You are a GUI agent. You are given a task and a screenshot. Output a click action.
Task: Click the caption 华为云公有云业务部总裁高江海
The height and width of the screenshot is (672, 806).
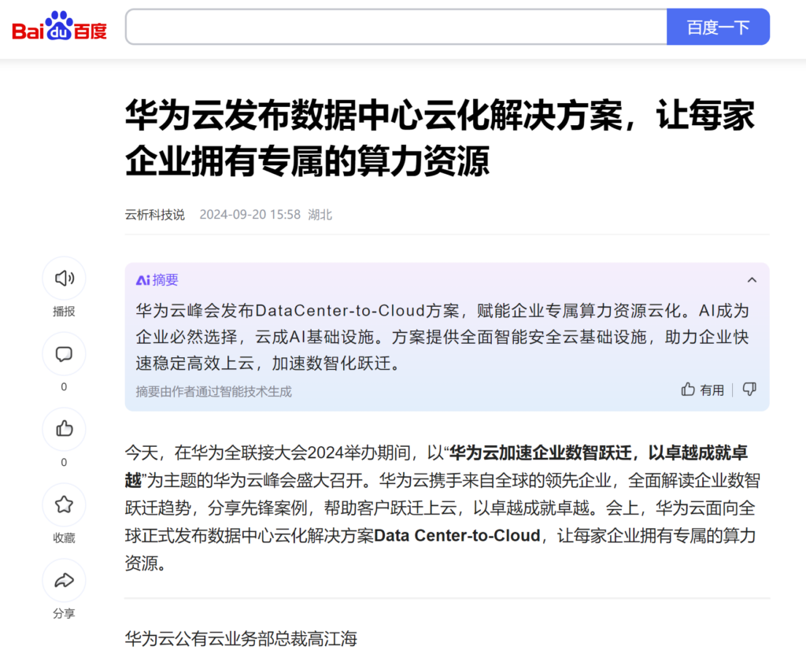tap(241, 639)
